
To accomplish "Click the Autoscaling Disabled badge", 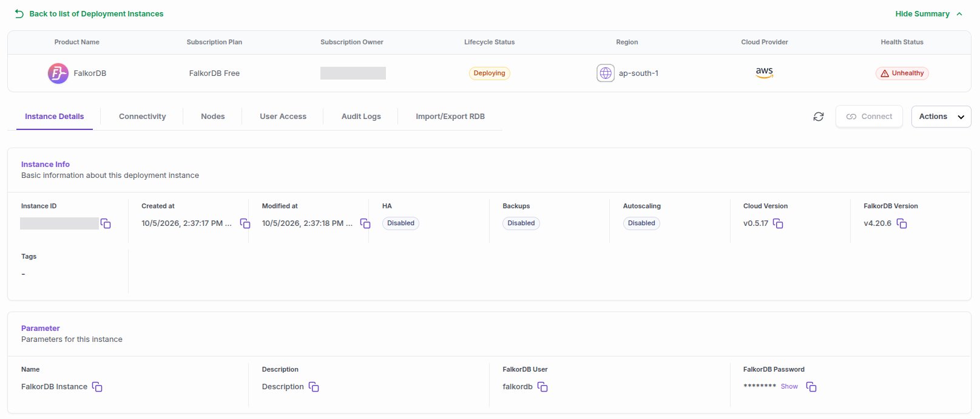I will pos(641,223).
